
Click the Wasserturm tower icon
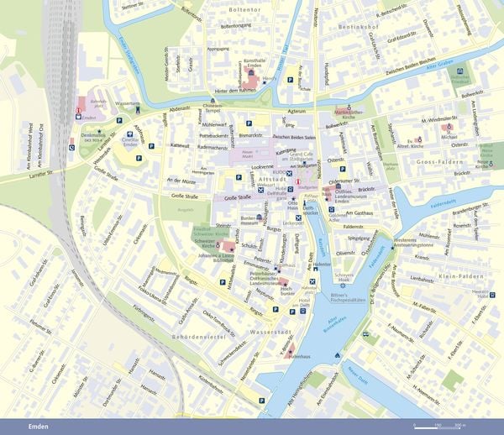coord(138,110)
